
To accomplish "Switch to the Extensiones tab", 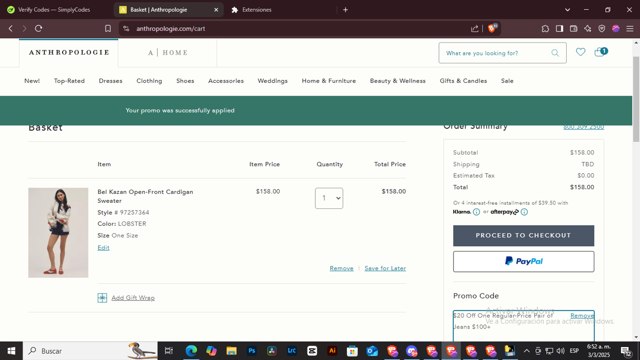I will (256, 9).
